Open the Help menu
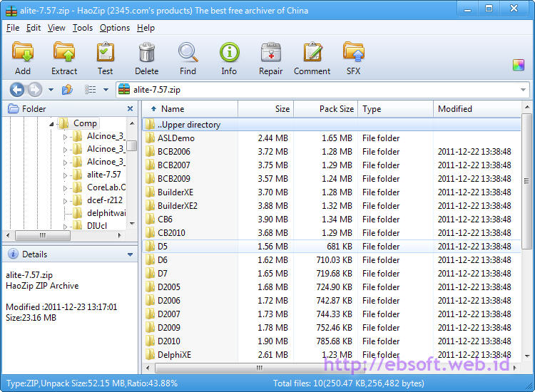 (146, 28)
